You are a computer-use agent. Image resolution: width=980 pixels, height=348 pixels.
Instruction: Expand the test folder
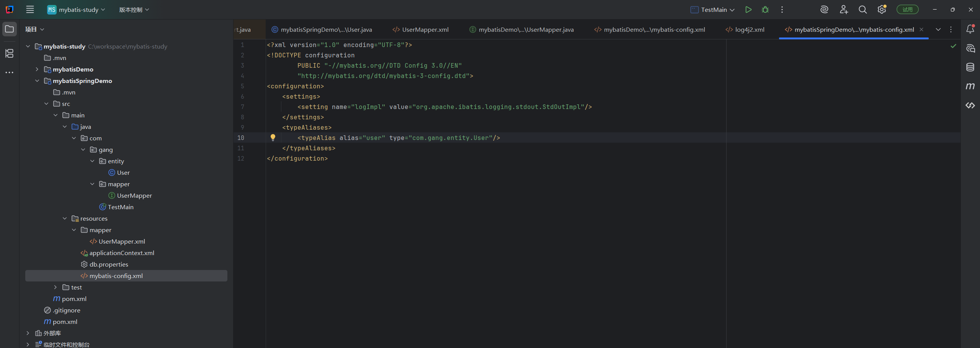click(x=56, y=287)
